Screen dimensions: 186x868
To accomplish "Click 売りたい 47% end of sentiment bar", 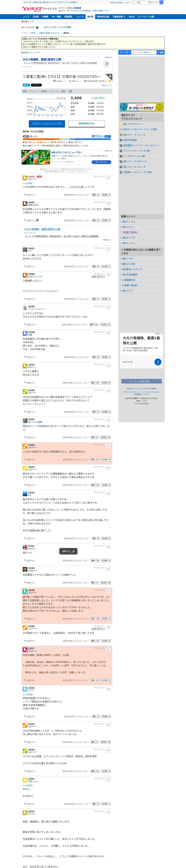I will click(101, 136).
